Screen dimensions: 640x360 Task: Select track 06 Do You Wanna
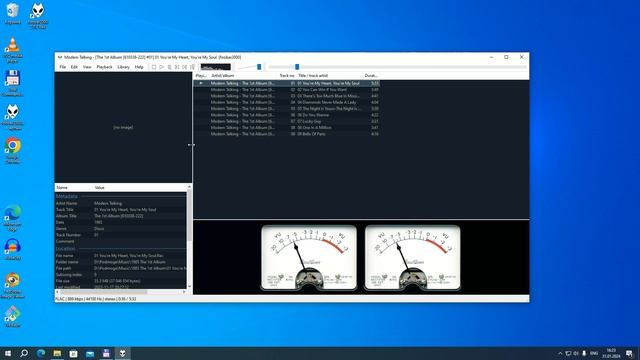[x=287, y=115]
